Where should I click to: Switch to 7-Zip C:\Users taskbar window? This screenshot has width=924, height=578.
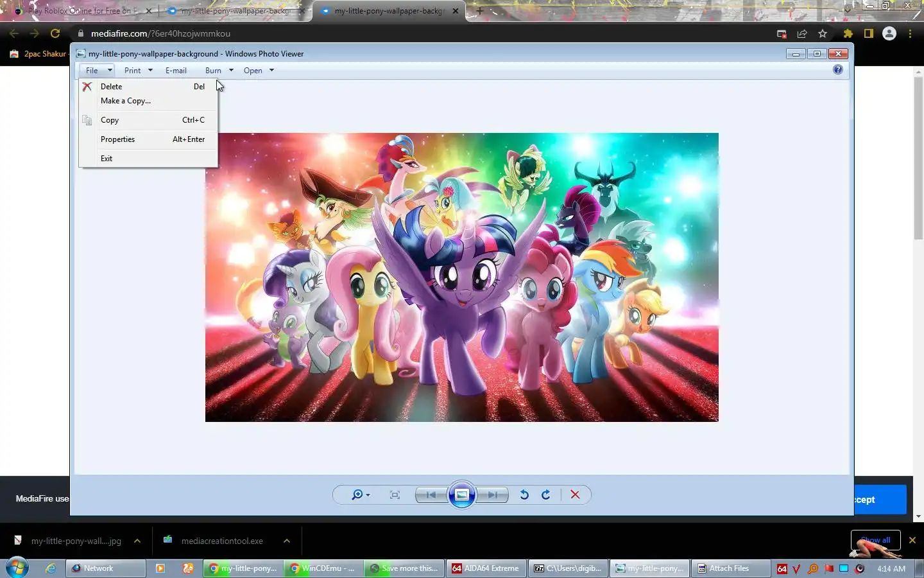tap(568, 568)
